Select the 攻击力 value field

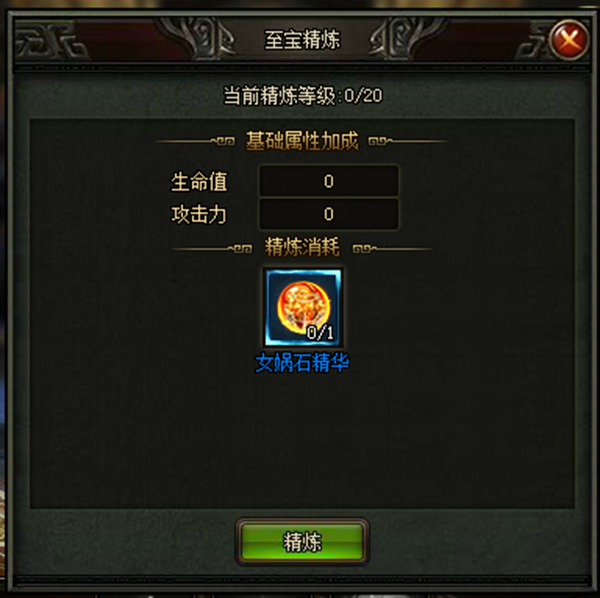pyautogui.click(x=329, y=214)
